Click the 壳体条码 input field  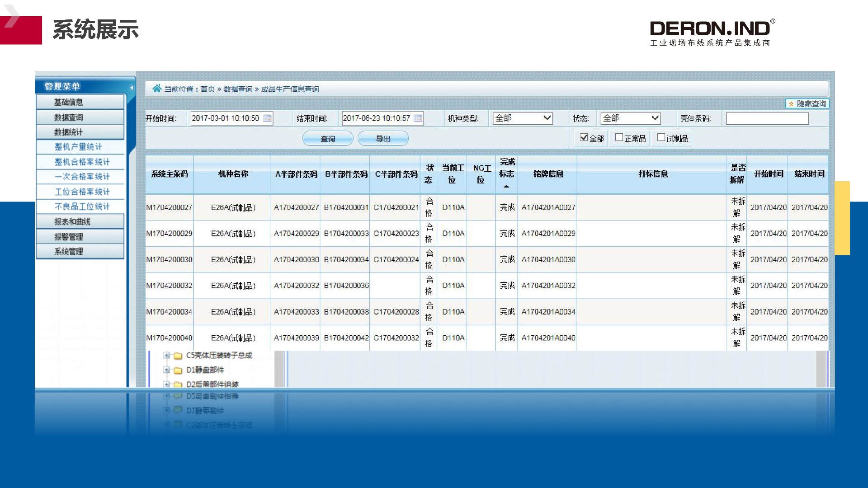767,119
